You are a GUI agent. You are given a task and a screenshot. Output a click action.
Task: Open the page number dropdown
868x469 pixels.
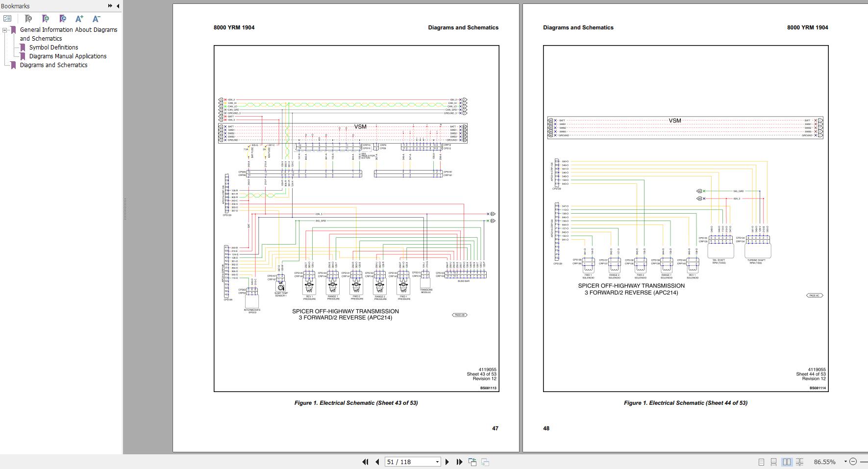coord(437,462)
